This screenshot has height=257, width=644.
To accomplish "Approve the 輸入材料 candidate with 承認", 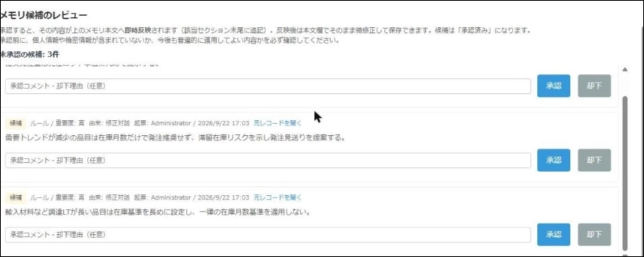I will [x=553, y=234].
